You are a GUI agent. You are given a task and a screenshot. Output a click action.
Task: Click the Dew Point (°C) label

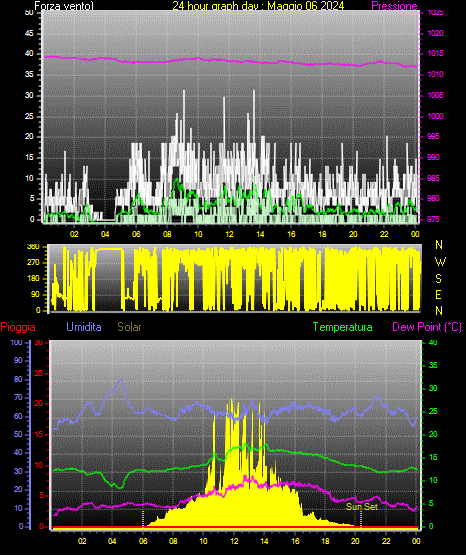(x=427, y=327)
